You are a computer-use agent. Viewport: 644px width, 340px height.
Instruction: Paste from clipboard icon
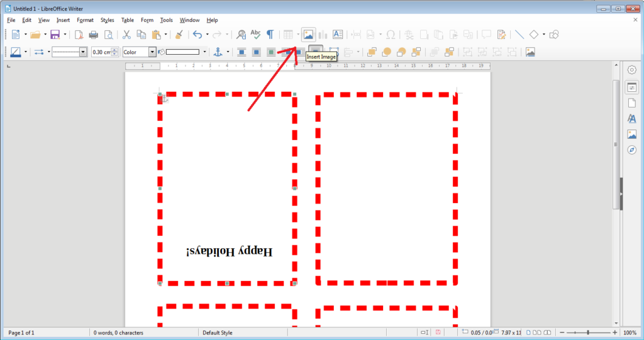tap(156, 35)
